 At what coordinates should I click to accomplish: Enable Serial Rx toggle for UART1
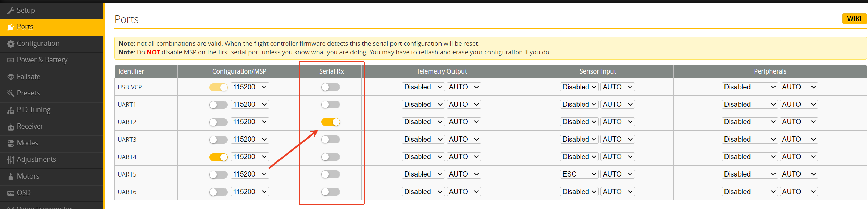(331, 104)
